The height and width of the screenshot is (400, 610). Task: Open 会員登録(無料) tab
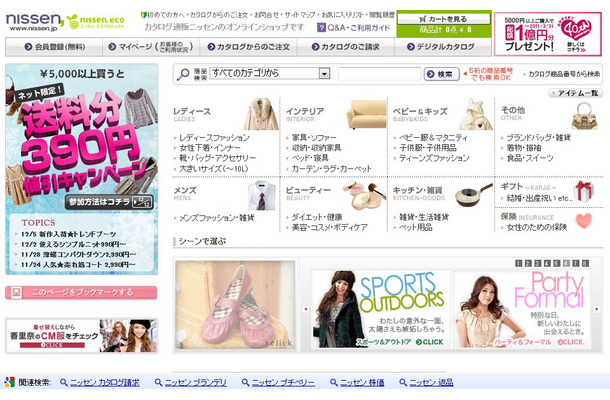click(x=54, y=47)
